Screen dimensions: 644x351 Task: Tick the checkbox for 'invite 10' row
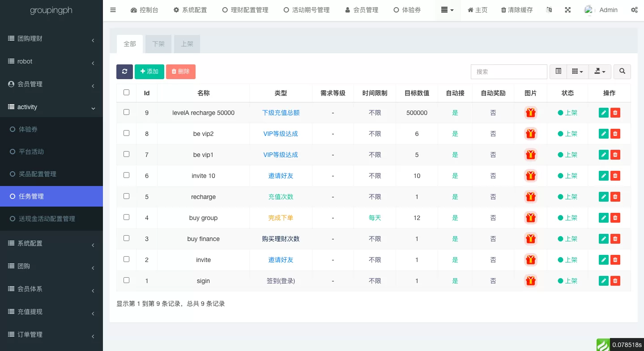(126, 175)
